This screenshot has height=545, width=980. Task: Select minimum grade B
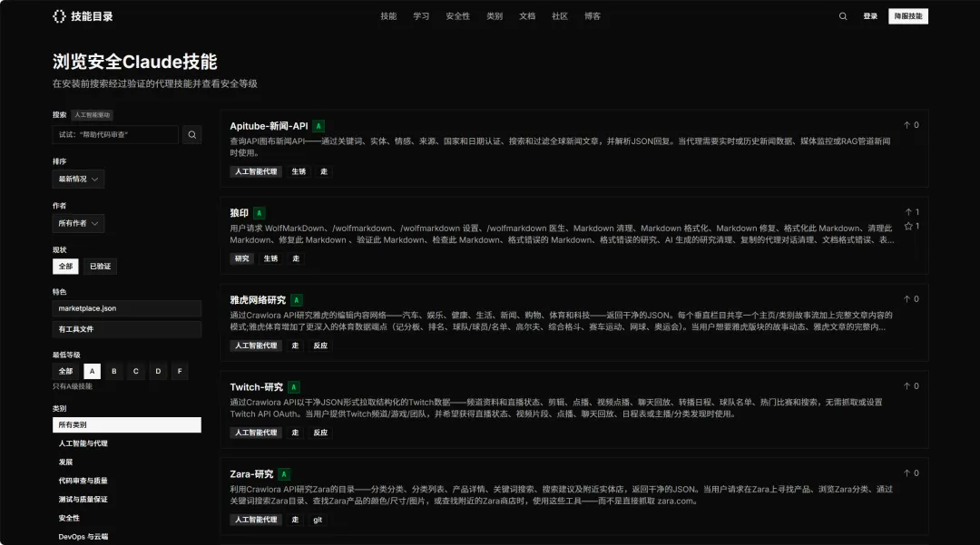click(x=113, y=372)
